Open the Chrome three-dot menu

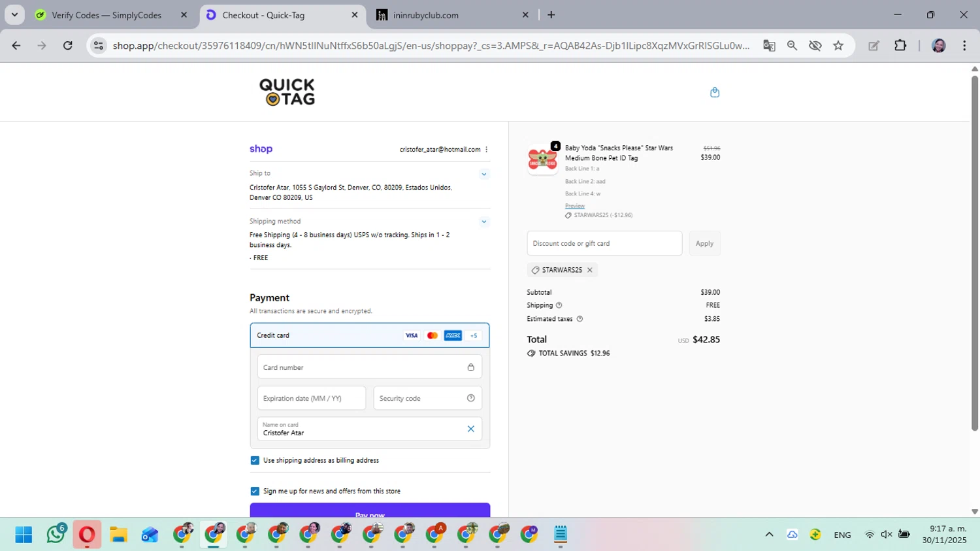(964, 46)
